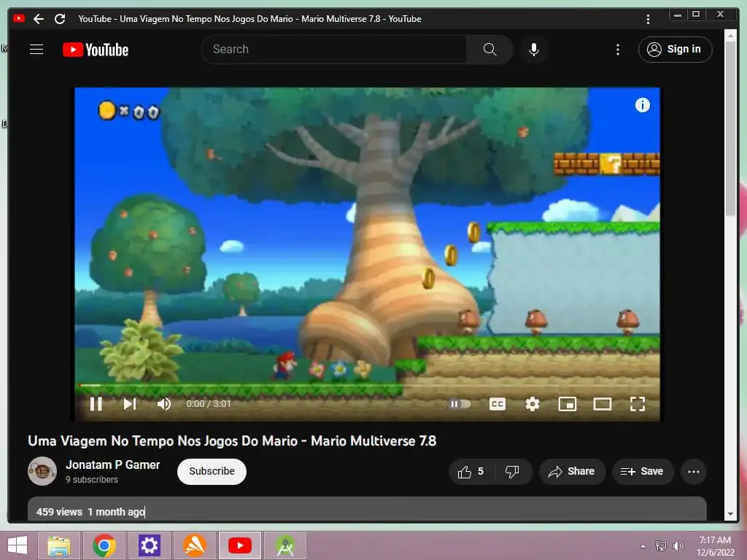Image resolution: width=747 pixels, height=560 pixels.
Task: Click the scrollbar down arrow
Action: pos(730,514)
